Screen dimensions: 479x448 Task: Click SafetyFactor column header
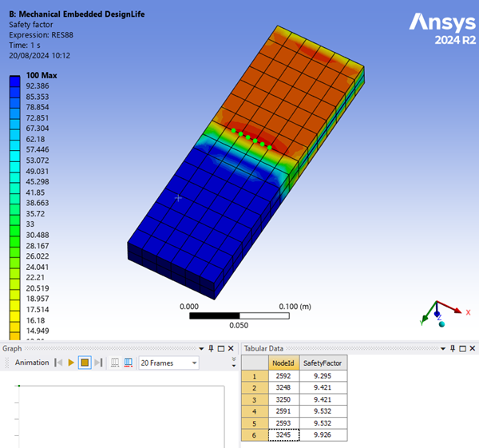click(323, 363)
